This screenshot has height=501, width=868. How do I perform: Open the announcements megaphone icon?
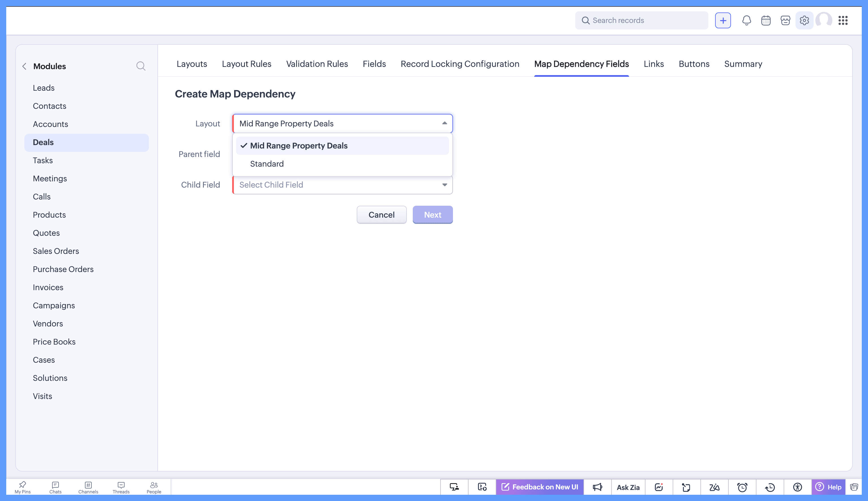pyautogui.click(x=597, y=487)
